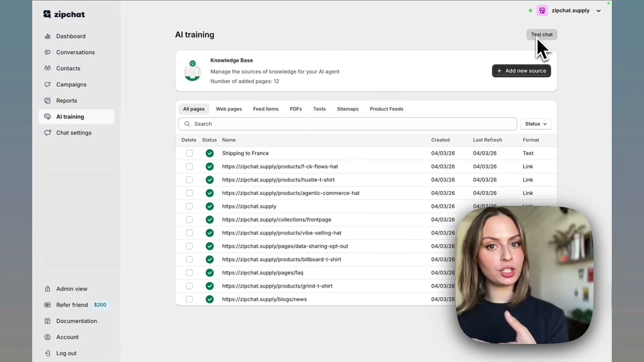
Task: Tick the billboard-t-shirt row checkbox
Action: coord(190,259)
